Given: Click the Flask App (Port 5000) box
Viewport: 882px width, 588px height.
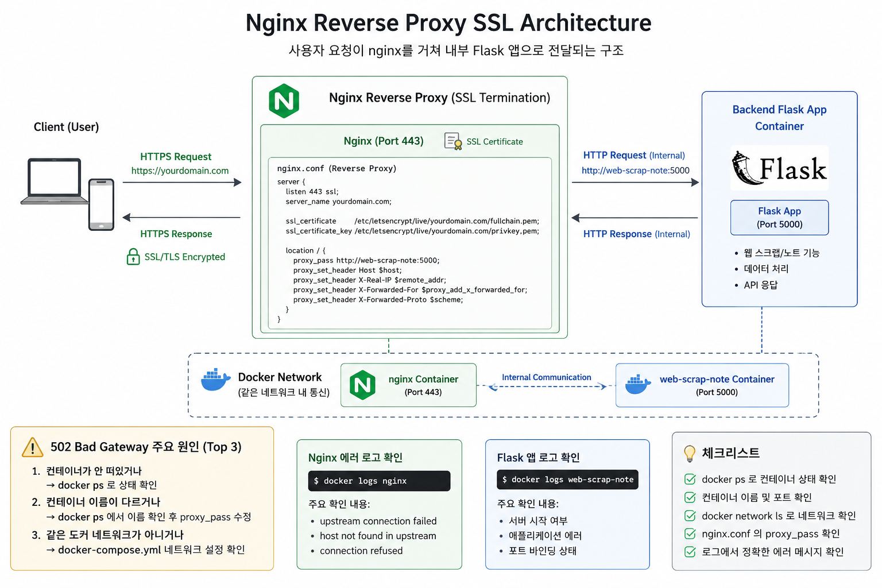Looking at the screenshot, I should (779, 218).
